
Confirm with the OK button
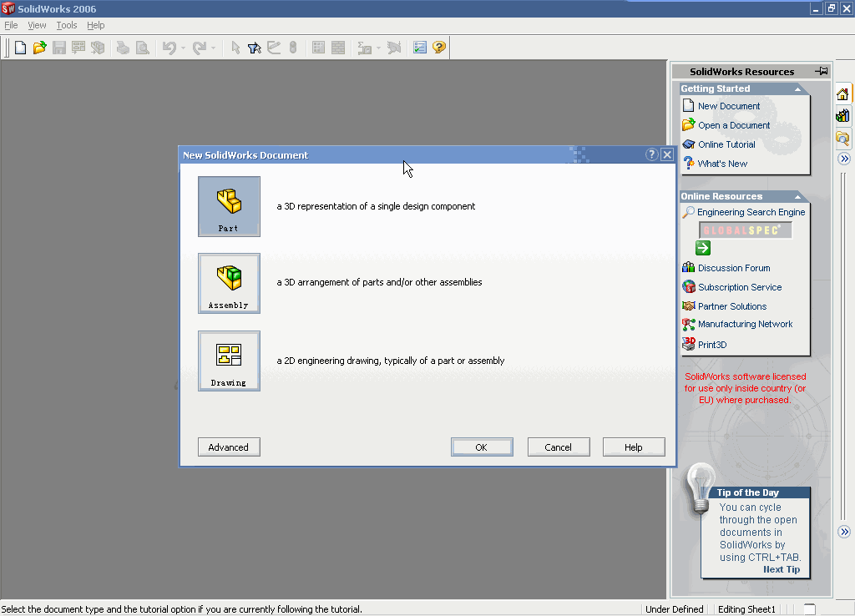[x=482, y=447]
